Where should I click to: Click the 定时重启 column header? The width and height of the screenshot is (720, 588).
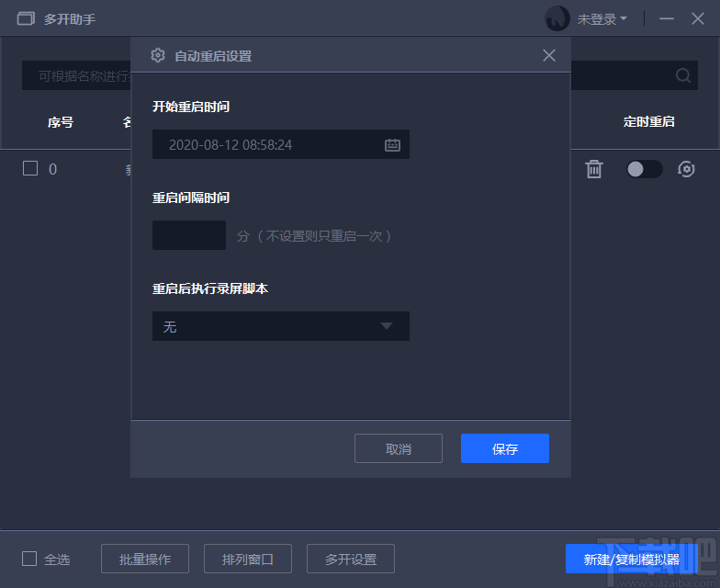pyautogui.click(x=648, y=121)
